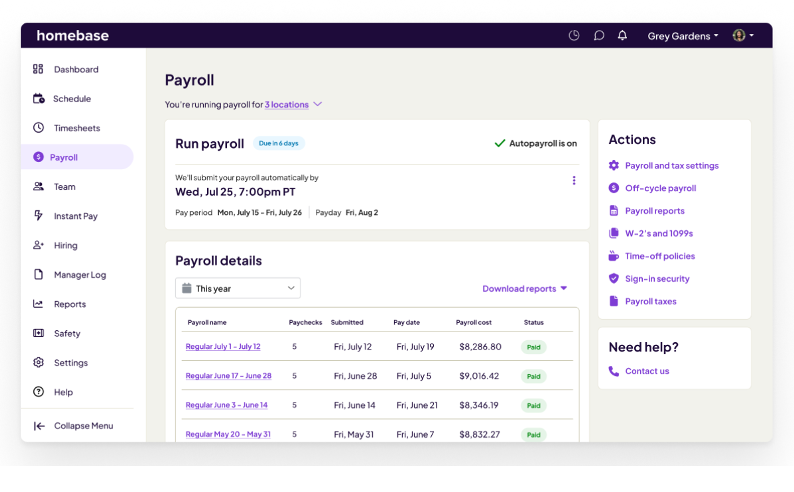Open the chat bubble messages icon

coord(599,35)
